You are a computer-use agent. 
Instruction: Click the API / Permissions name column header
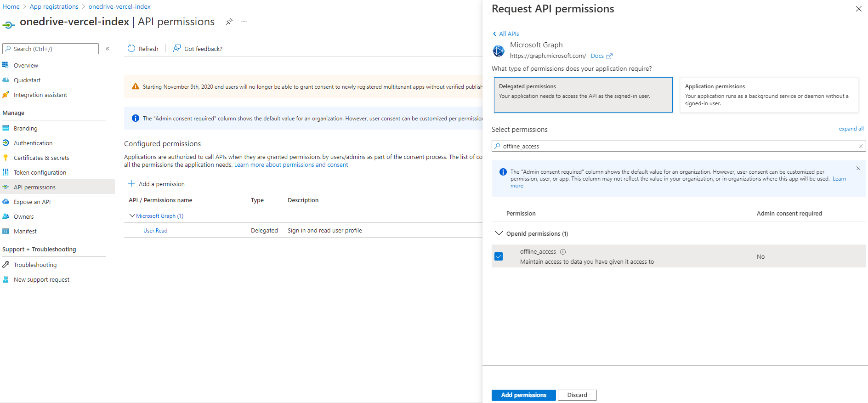160,200
